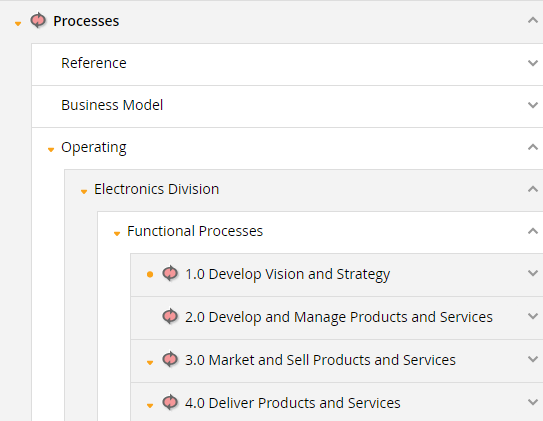Collapse the Processes section with its chevron
This screenshot has width=543, height=421.
pyautogui.click(x=533, y=20)
